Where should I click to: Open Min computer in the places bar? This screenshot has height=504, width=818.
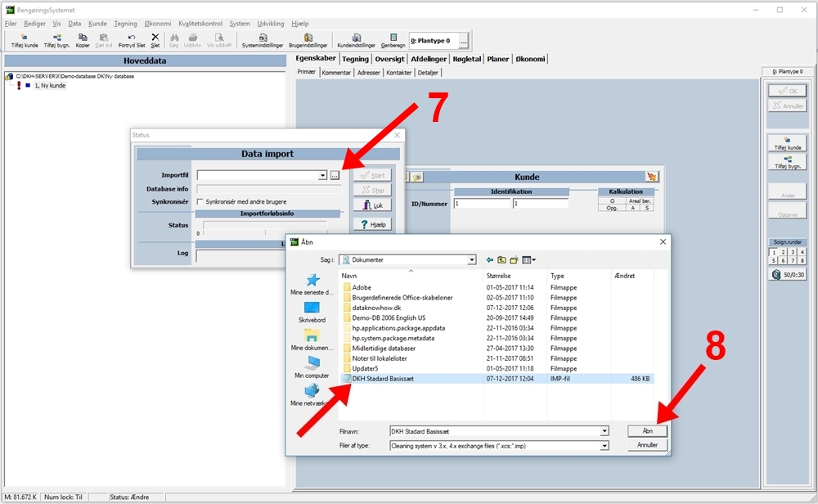coord(312,367)
